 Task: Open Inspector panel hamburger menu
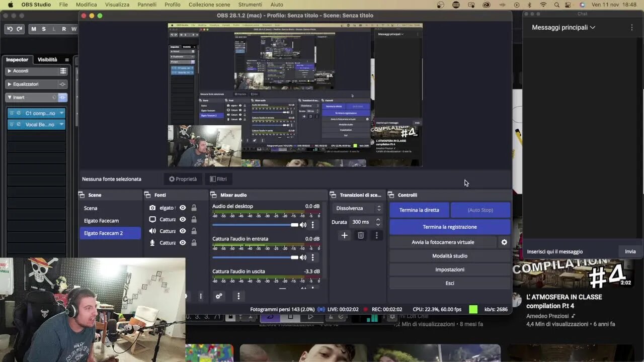point(66,60)
